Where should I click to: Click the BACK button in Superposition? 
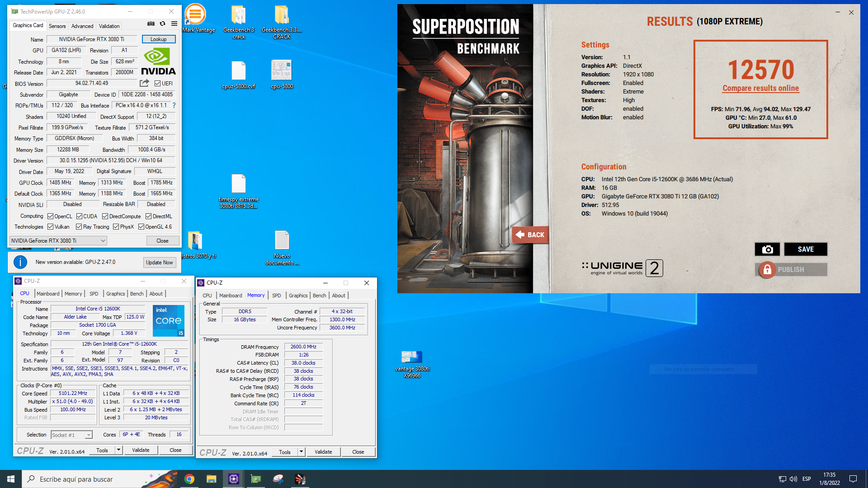530,235
